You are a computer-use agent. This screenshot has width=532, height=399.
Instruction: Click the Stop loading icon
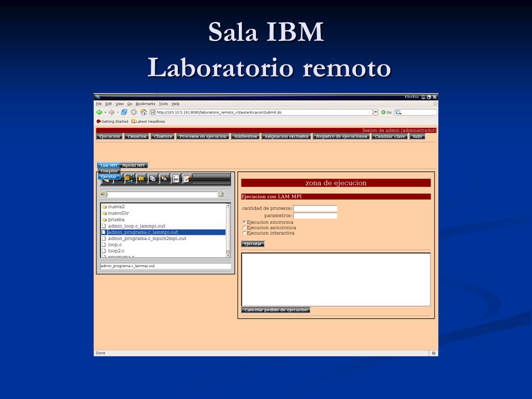click(134, 112)
